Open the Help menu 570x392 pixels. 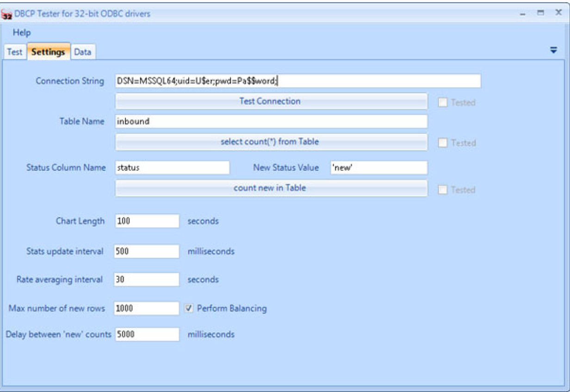(x=22, y=32)
